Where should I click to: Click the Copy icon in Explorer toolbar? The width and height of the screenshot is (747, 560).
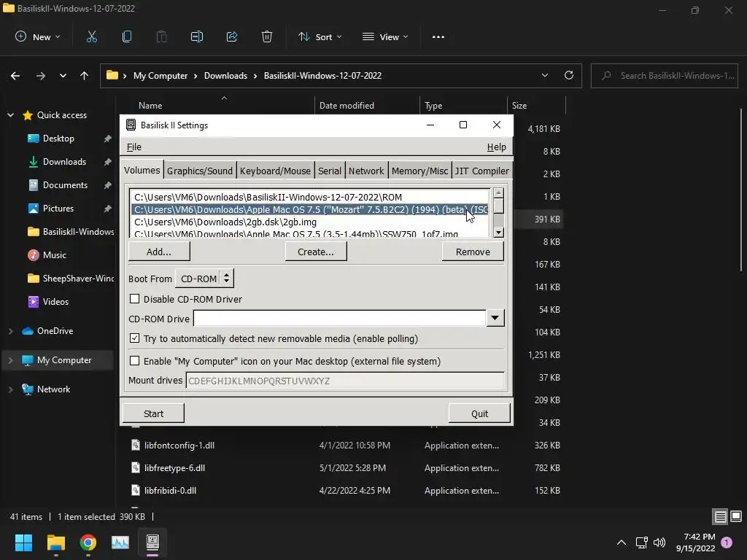pos(127,37)
